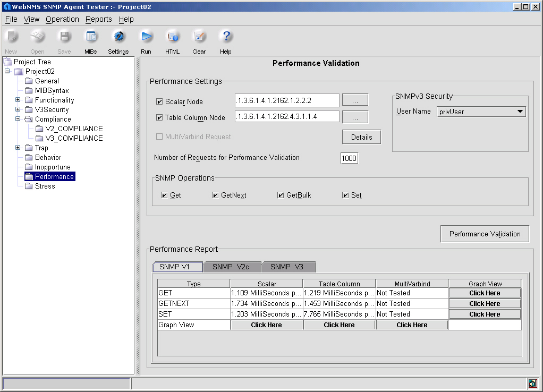Click the Clear toolbar icon

coord(199,36)
